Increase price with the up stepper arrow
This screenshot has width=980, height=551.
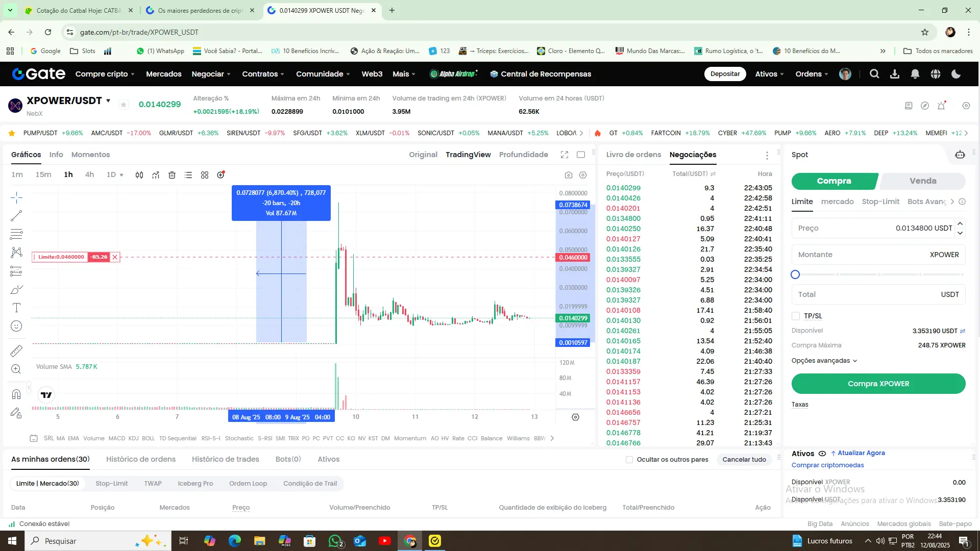(x=960, y=224)
